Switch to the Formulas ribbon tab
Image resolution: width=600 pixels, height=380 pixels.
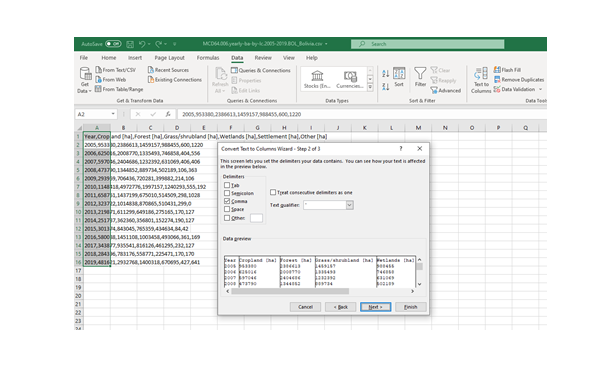point(208,58)
